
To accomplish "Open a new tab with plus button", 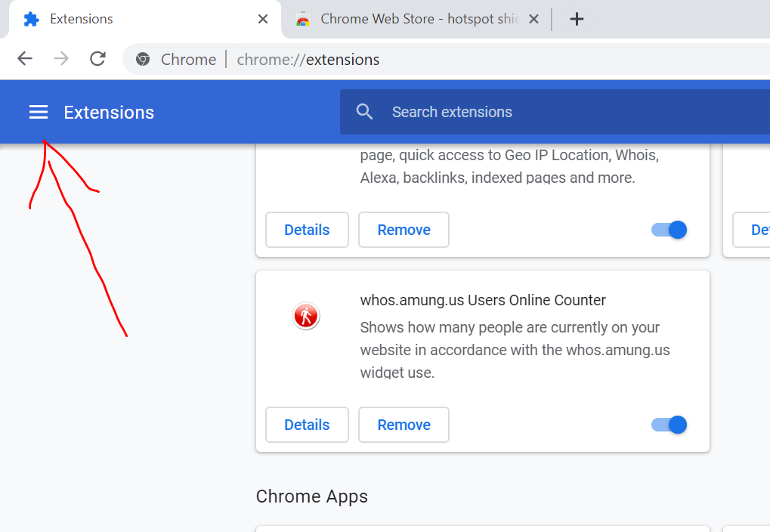I will (x=577, y=19).
